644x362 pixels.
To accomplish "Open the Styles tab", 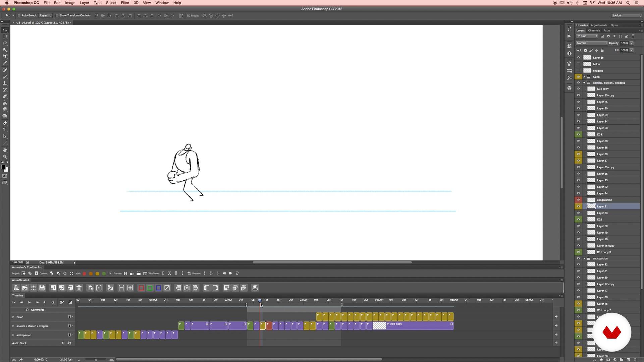I will coord(614,25).
